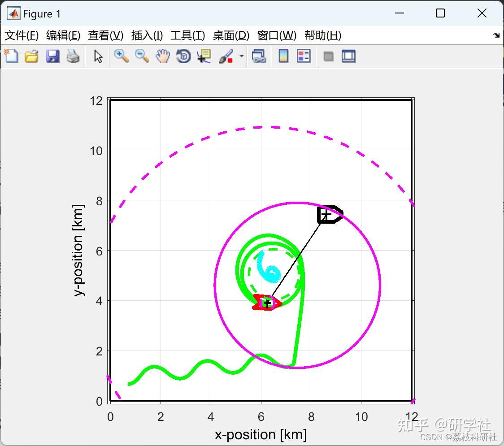
Task: Click the Show Plot Tools icon
Action: 348,56
